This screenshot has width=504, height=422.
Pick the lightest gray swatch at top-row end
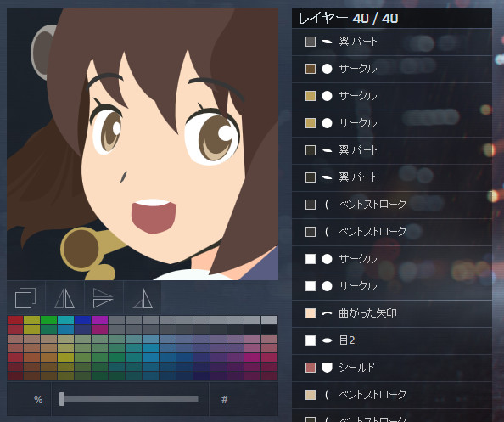269,320
